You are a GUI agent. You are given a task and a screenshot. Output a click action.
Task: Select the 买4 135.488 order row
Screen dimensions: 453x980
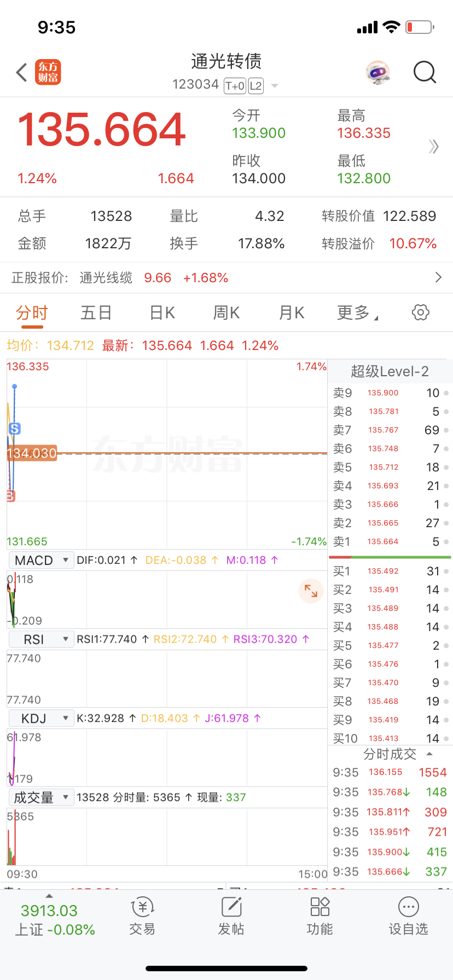390,627
